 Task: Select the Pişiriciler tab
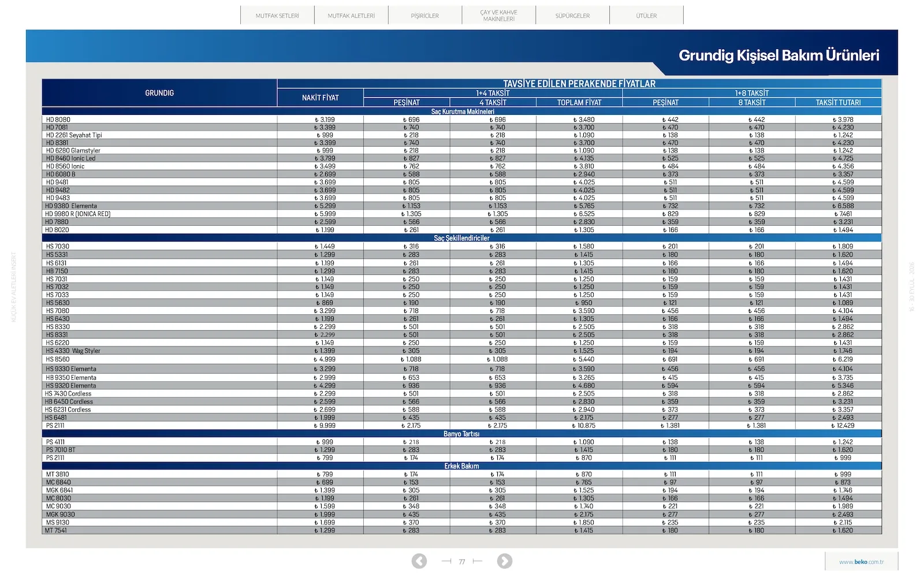coord(425,16)
